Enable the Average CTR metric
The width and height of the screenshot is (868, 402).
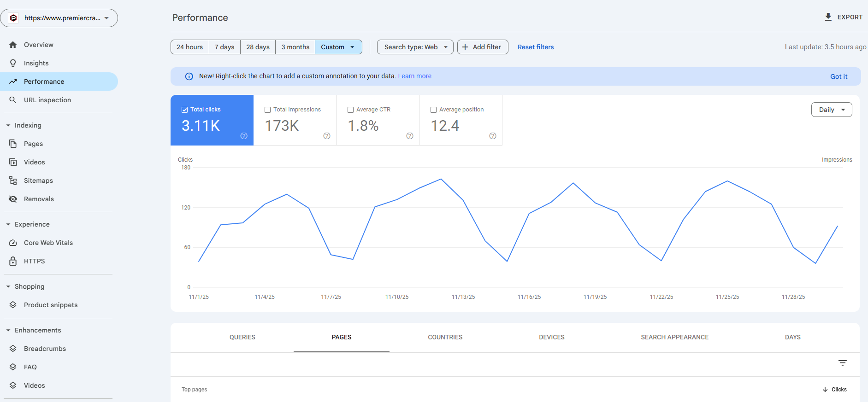[350, 110]
